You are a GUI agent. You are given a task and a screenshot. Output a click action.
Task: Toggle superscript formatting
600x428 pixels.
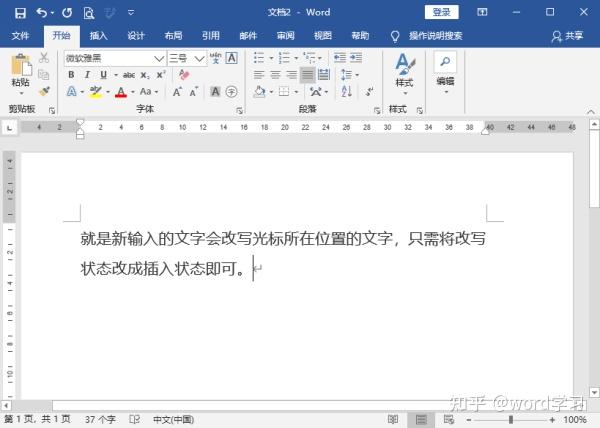[161, 75]
